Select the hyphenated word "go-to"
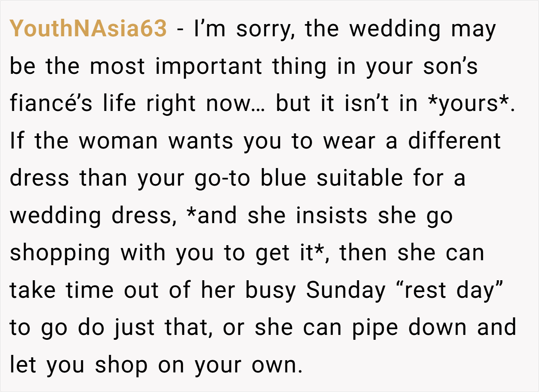Image resolution: width=539 pixels, height=392 pixels. click(x=222, y=179)
